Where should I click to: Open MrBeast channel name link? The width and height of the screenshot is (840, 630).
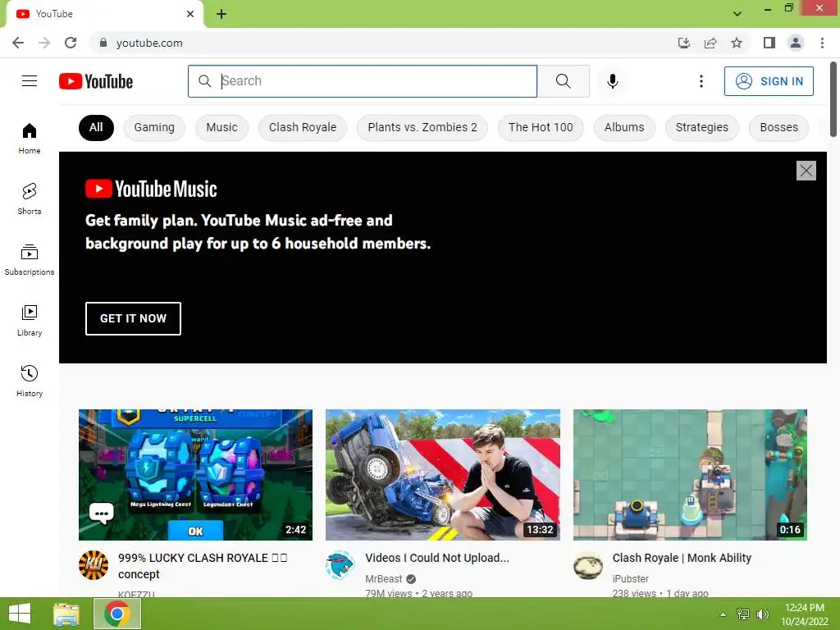coord(384,579)
